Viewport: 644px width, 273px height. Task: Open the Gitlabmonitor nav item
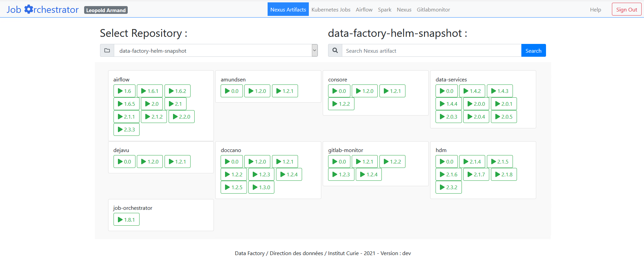pyautogui.click(x=434, y=9)
